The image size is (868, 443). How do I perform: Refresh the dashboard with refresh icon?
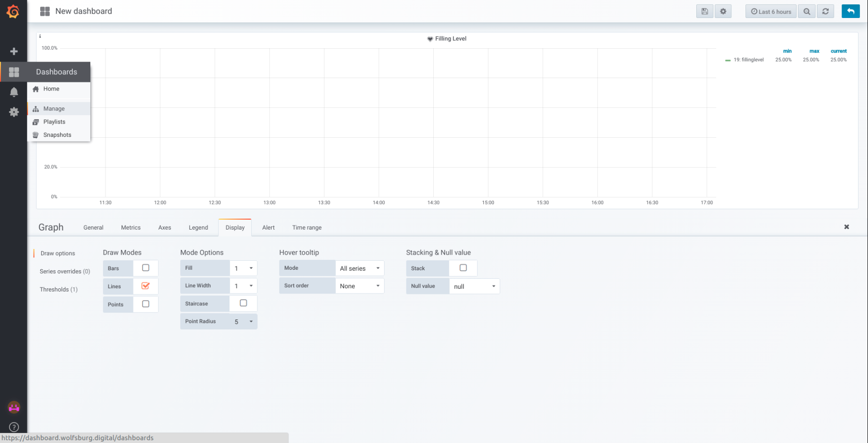(x=825, y=11)
